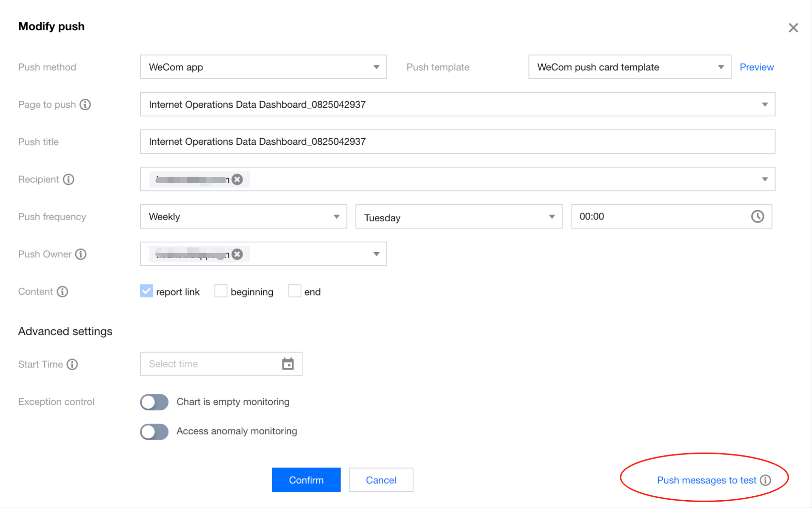
Task: Enable Access anomaly monitoring toggle
Action: pyautogui.click(x=154, y=431)
